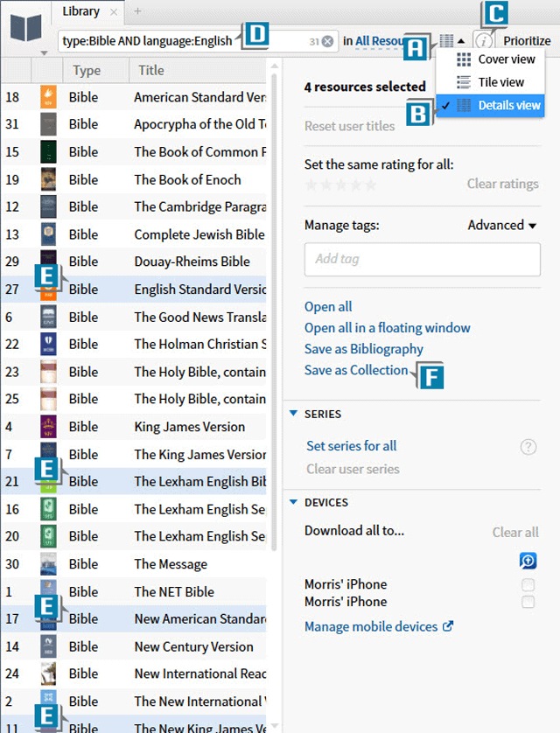Clear the search box with X icon
Image resolution: width=560 pixels, height=733 pixels.
(x=327, y=41)
